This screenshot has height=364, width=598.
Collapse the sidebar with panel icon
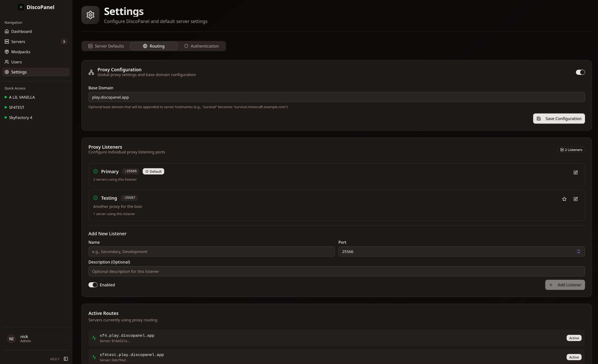click(66, 359)
